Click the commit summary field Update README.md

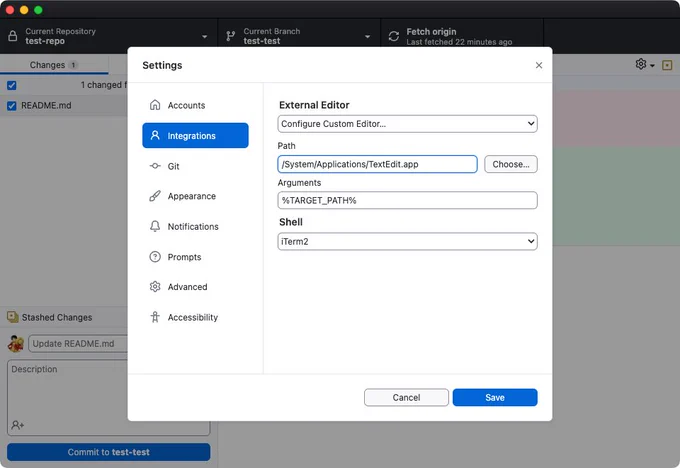(x=78, y=344)
